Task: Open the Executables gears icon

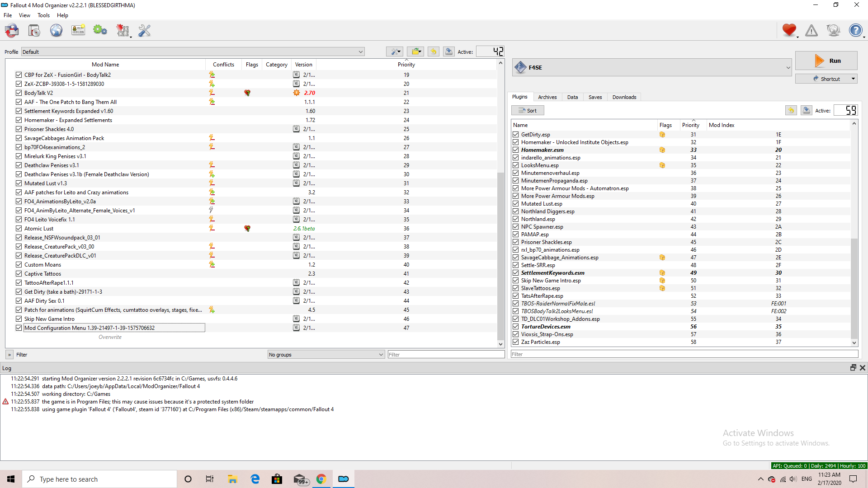Action: click(x=100, y=31)
